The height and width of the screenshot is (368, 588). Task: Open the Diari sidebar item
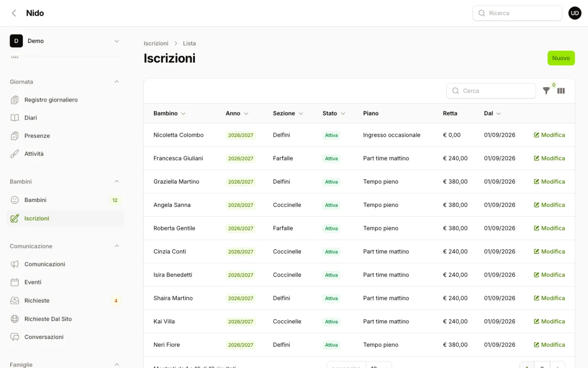tap(65, 118)
